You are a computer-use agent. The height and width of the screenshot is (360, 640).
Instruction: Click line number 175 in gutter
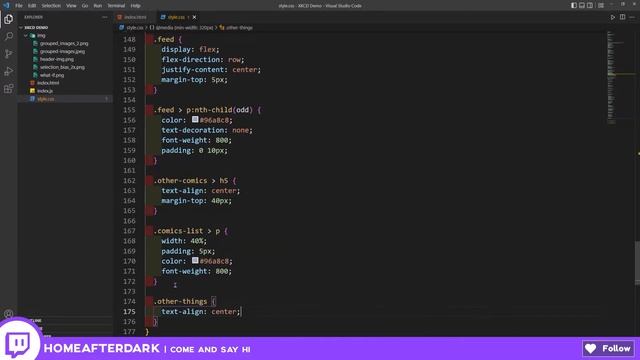(129, 311)
